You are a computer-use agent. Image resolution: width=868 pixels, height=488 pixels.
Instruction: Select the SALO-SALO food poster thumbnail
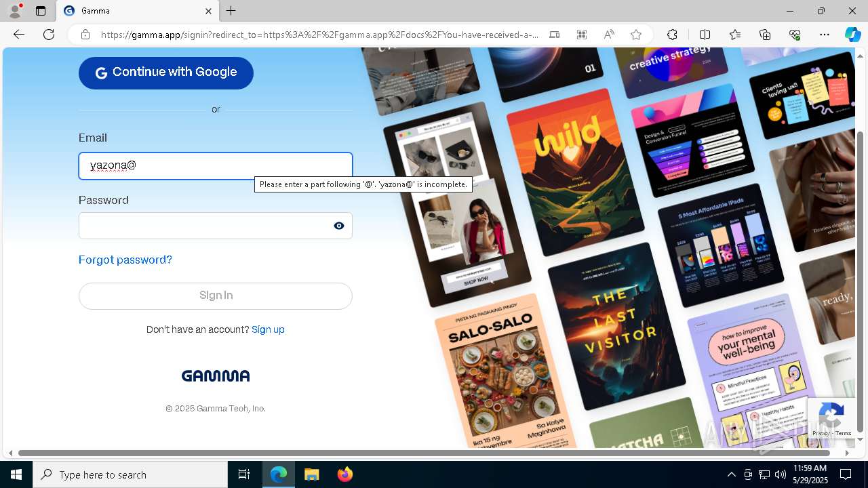pos(505,371)
